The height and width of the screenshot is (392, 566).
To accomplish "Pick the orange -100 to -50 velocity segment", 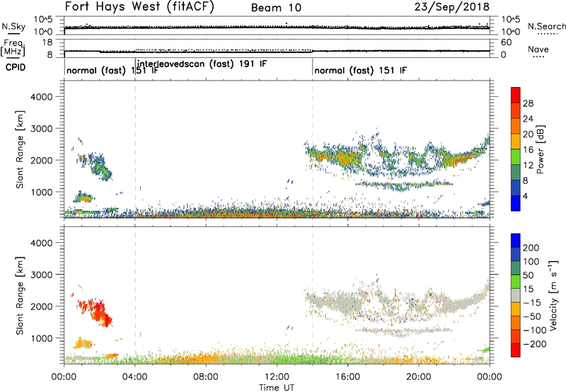I will tap(516, 323).
